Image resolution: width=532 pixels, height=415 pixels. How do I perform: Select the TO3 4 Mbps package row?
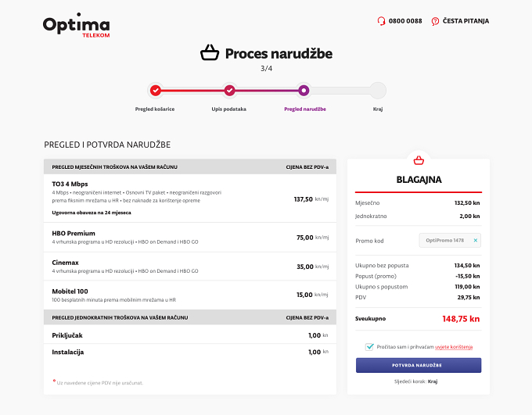click(x=190, y=199)
